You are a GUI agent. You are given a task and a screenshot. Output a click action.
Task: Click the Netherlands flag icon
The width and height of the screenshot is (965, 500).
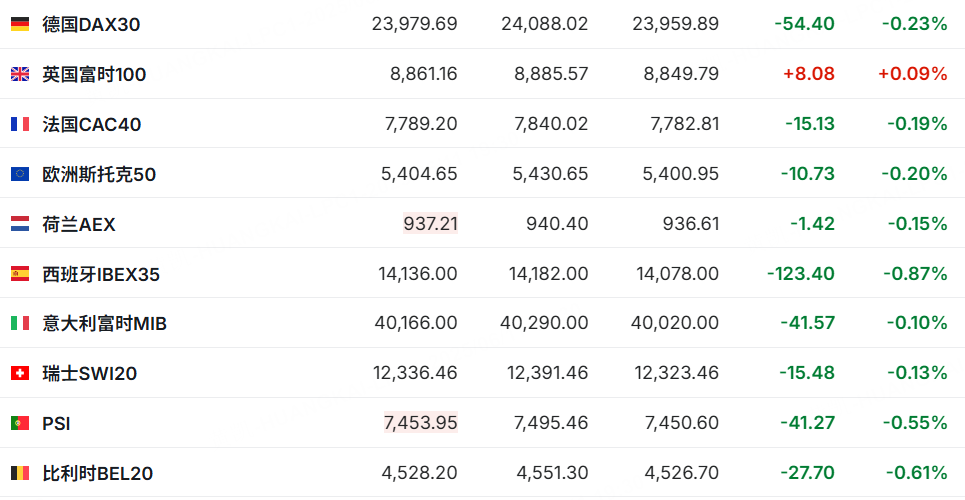pos(20,224)
